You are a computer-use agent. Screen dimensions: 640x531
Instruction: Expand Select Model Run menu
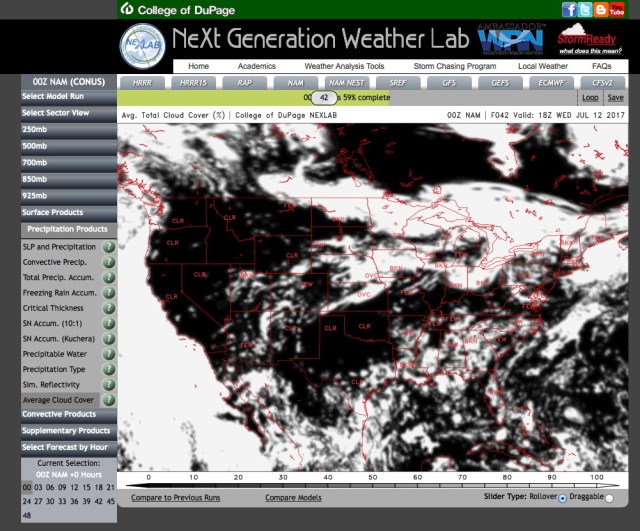point(69,97)
